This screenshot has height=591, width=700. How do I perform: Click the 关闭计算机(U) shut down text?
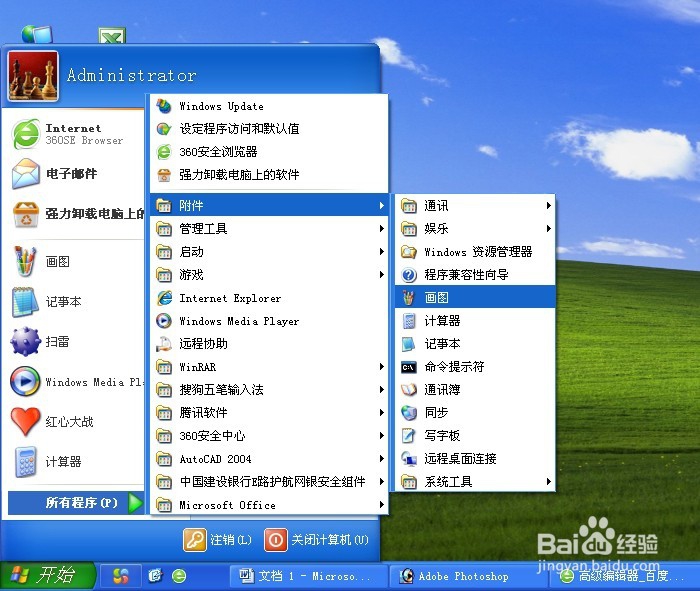coord(330,540)
